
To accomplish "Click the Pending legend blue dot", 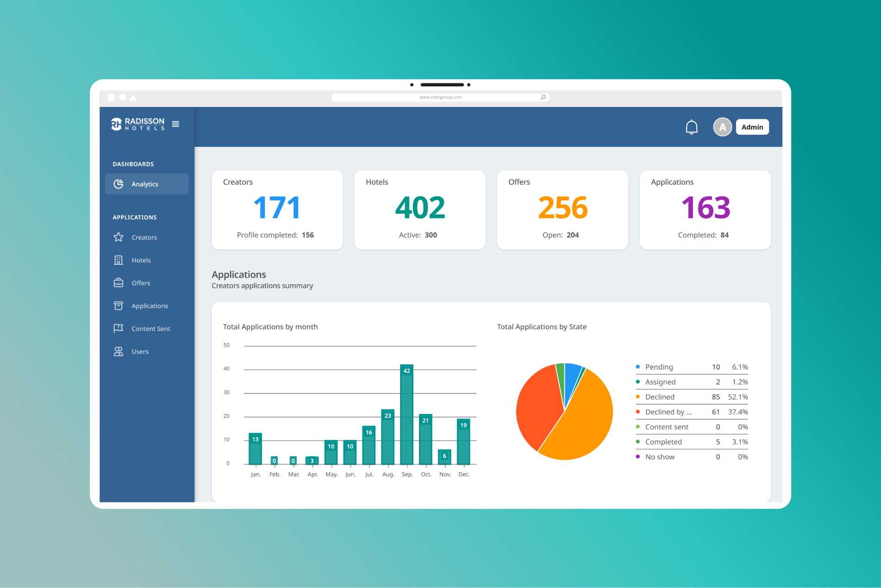I will point(638,367).
